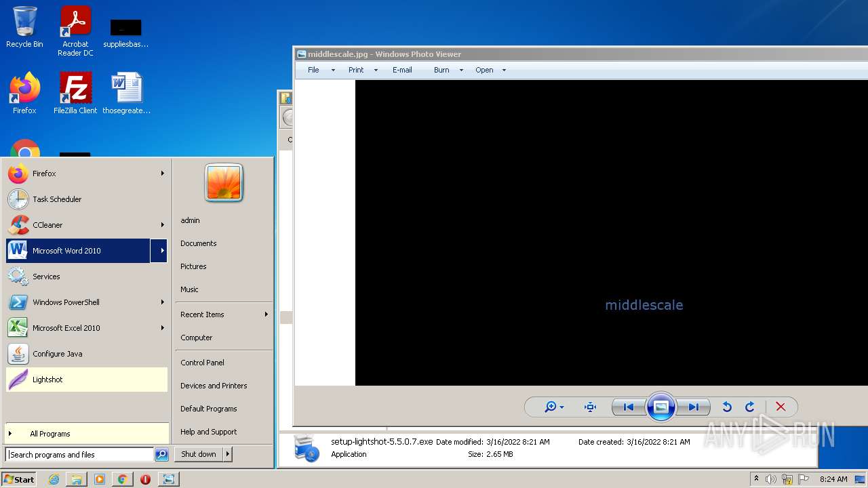Open Print menu in Photo Viewer

coord(363,70)
